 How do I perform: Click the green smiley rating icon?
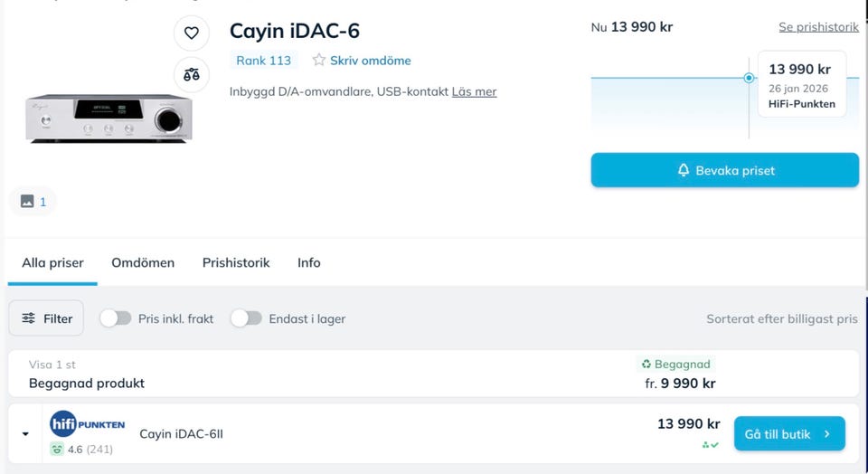click(57, 449)
